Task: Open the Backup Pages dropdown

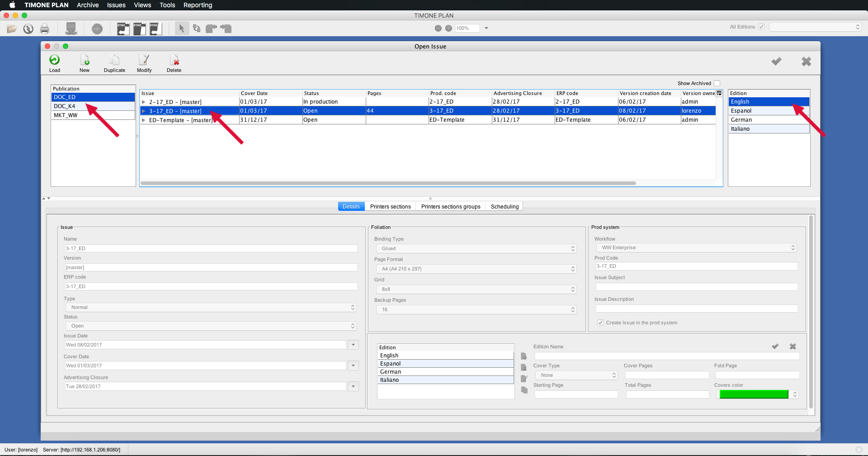Action: 476,309
